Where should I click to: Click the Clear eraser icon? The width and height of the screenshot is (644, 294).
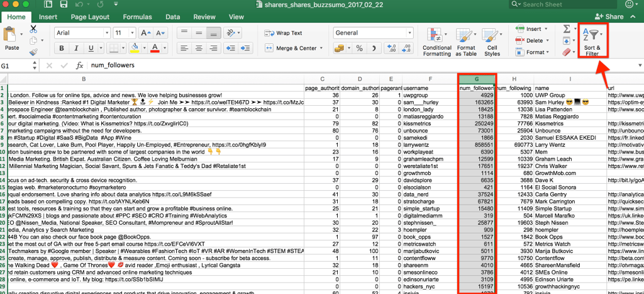[x=566, y=52]
